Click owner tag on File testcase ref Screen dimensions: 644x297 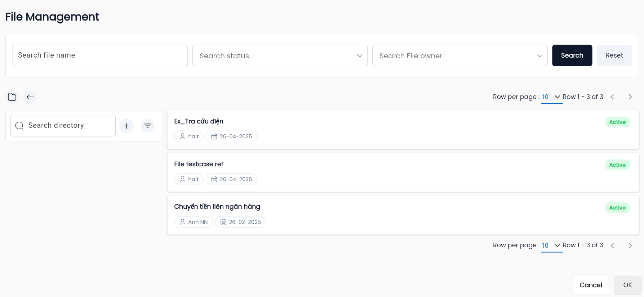[189, 179]
